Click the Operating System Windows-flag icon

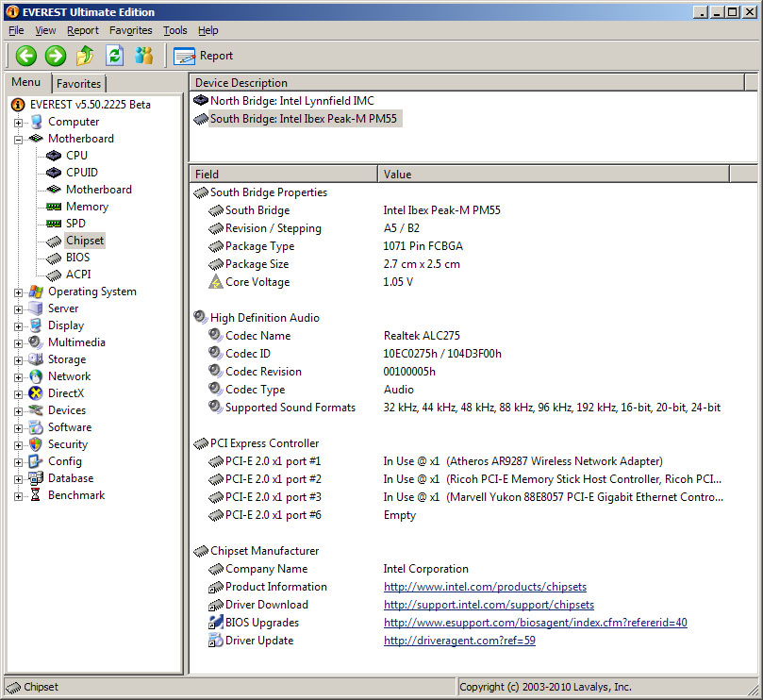click(36, 292)
